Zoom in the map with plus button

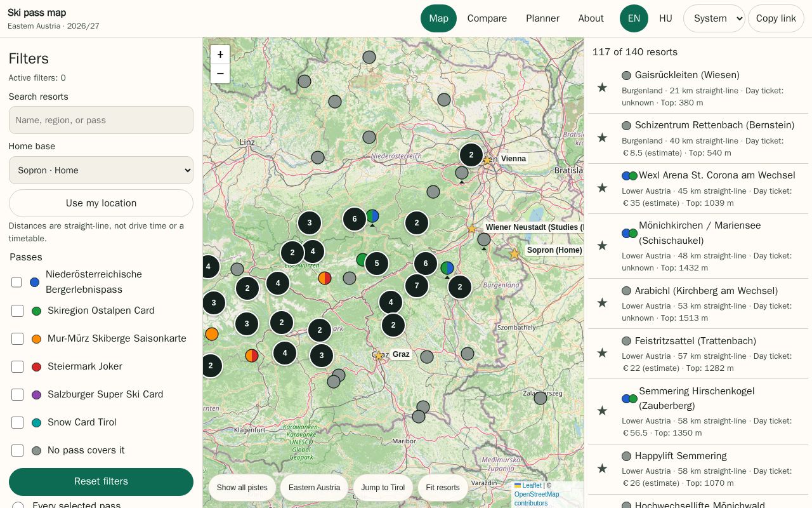coord(220,55)
